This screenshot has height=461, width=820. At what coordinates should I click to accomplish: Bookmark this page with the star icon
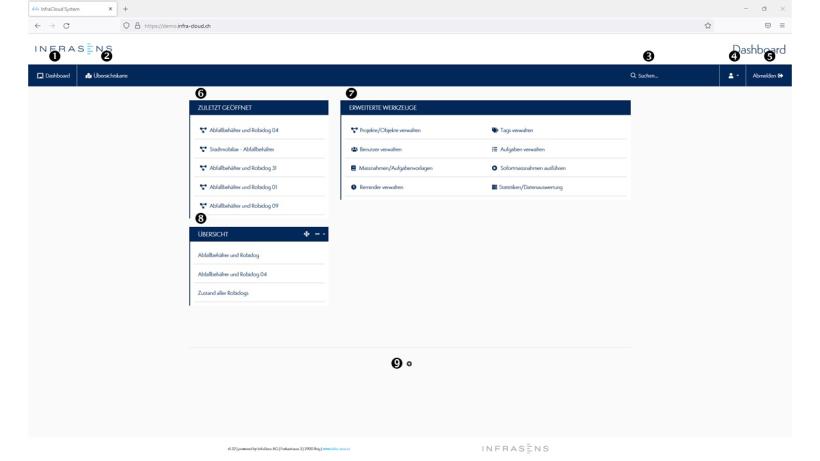tap(708, 26)
